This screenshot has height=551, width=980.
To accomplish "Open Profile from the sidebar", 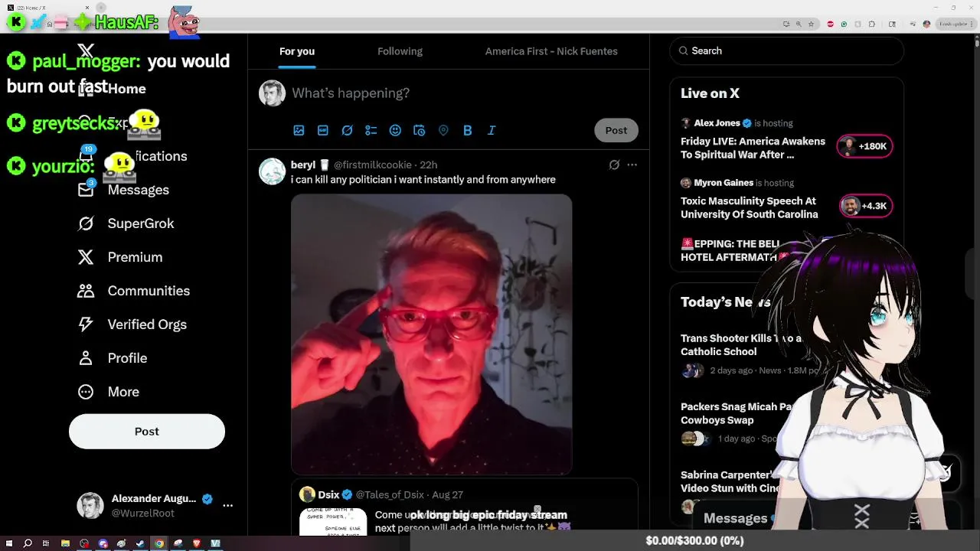I will tap(112, 358).
